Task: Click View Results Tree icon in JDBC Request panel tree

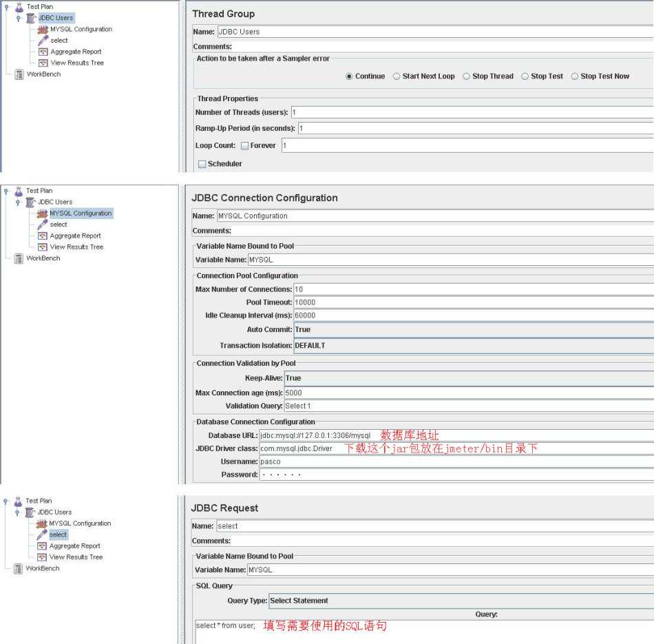Action: point(42,557)
